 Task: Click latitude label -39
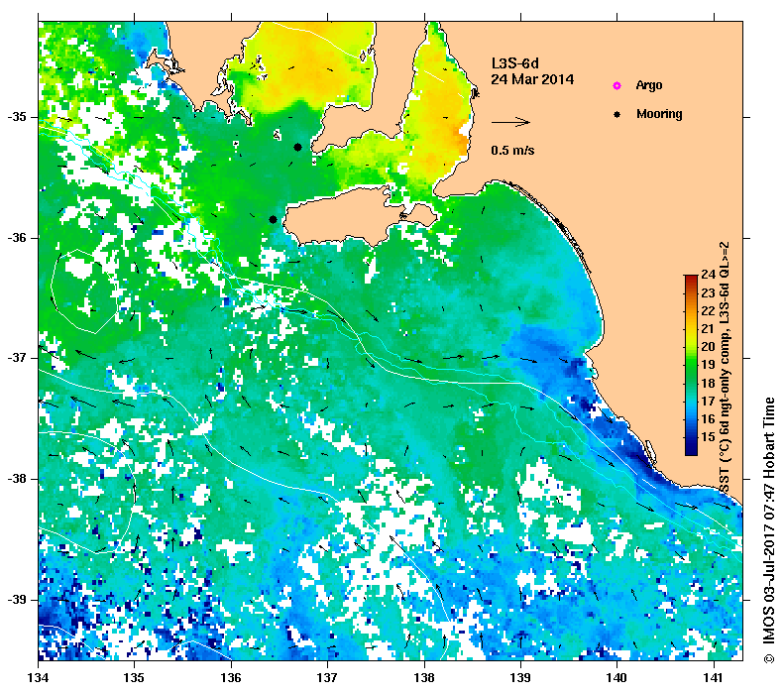point(17,600)
